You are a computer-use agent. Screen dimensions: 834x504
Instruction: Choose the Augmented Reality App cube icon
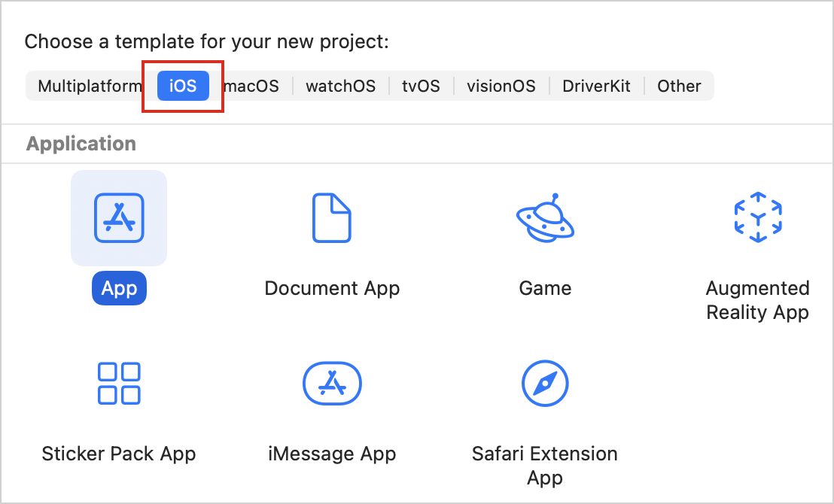[x=758, y=218]
